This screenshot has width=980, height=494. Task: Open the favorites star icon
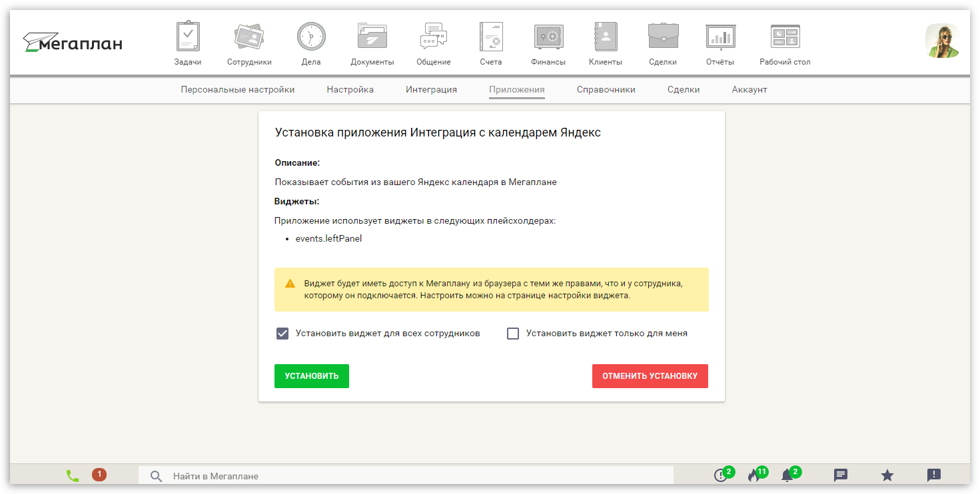tap(887, 475)
